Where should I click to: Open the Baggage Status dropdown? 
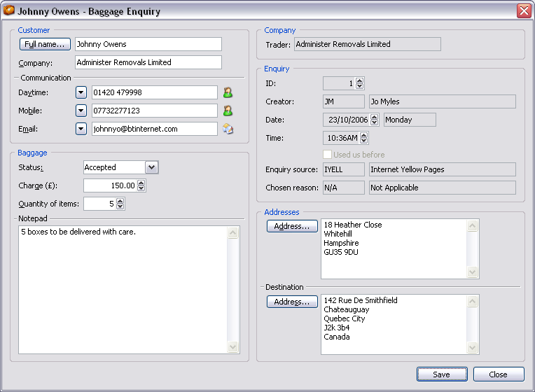(151, 167)
